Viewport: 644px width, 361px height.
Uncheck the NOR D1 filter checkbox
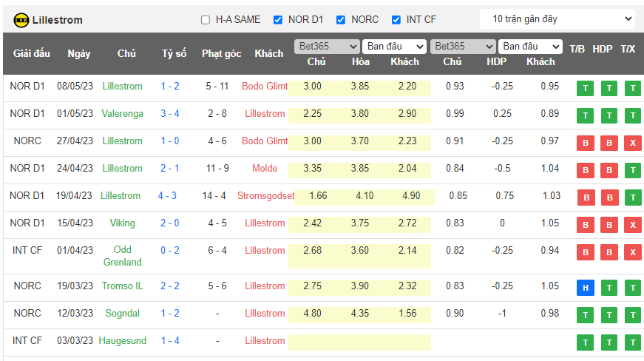[278, 20]
